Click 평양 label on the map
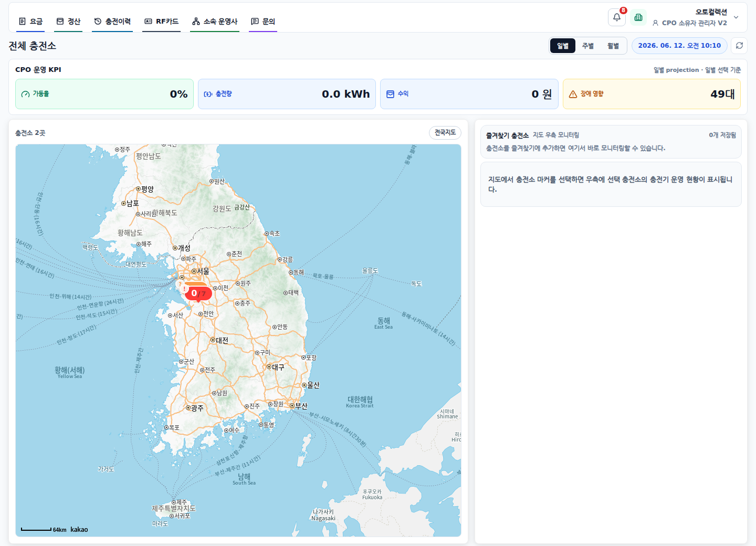756x546 pixels. coord(148,189)
